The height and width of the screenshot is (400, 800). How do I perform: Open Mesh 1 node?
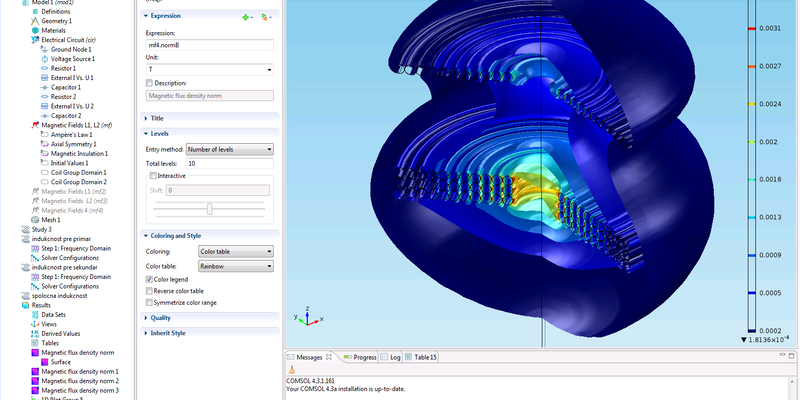(52, 219)
